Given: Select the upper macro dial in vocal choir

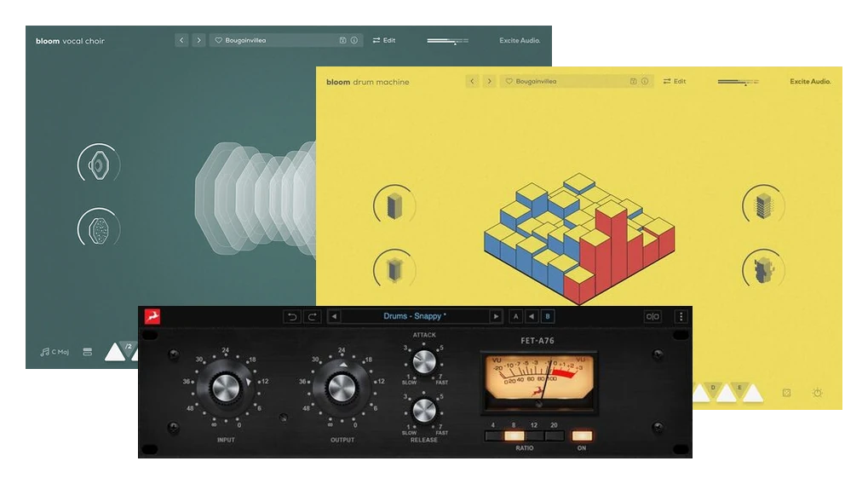Looking at the screenshot, I should point(99,164).
